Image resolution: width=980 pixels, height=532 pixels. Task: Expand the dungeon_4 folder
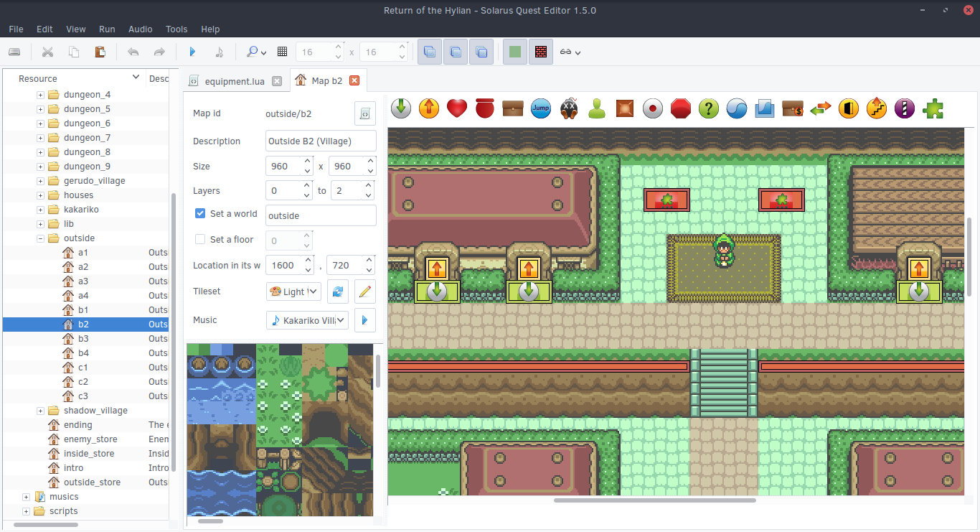pos(40,95)
